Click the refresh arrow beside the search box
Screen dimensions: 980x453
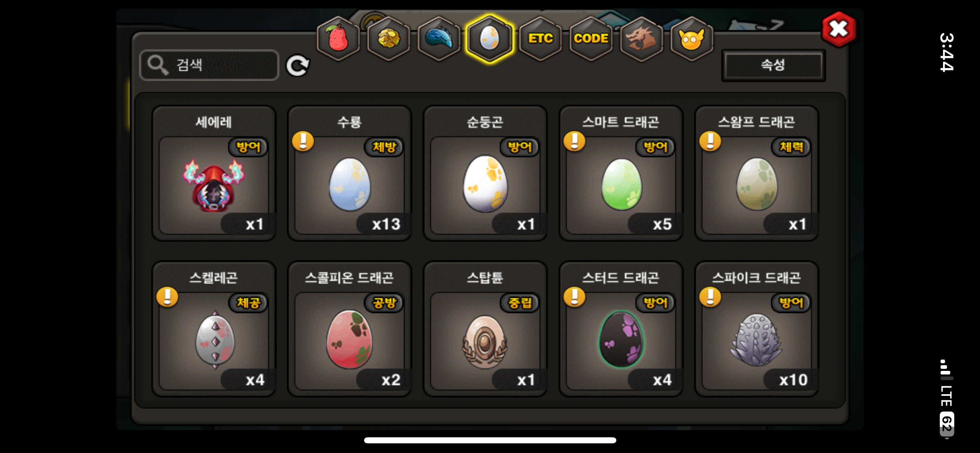click(x=298, y=66)
